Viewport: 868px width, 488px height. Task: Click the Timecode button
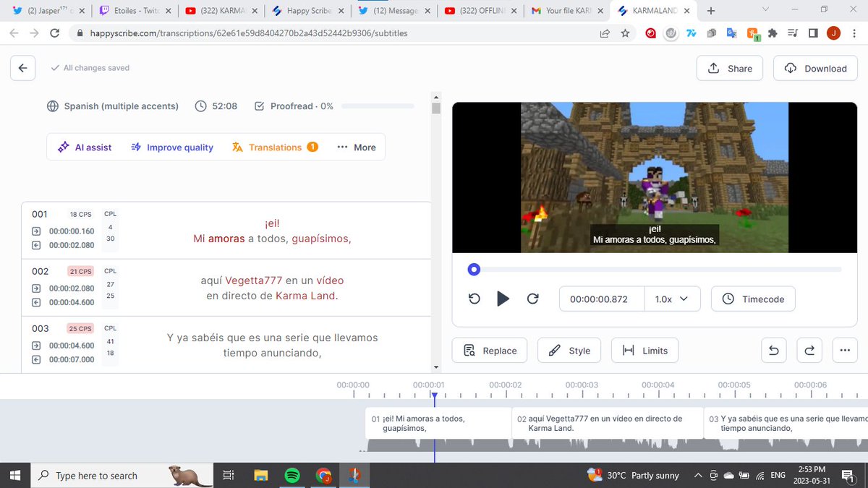(x=753, y=299)
